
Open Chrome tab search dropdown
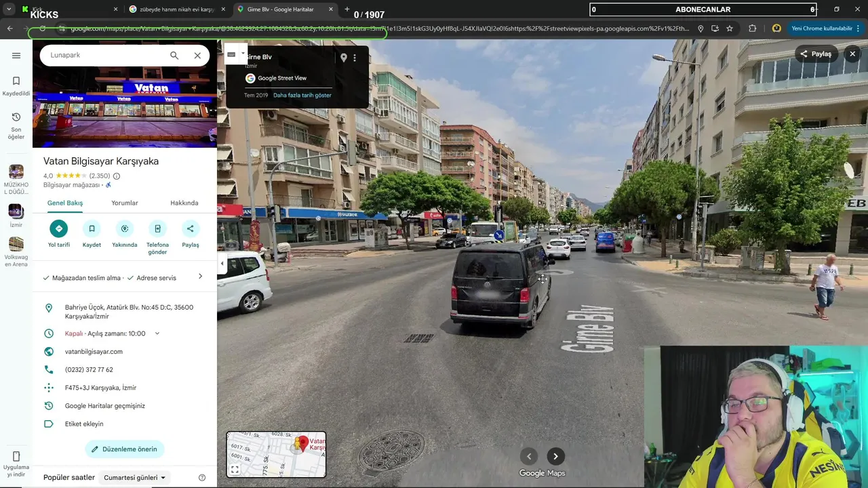[x=9, y=9]
